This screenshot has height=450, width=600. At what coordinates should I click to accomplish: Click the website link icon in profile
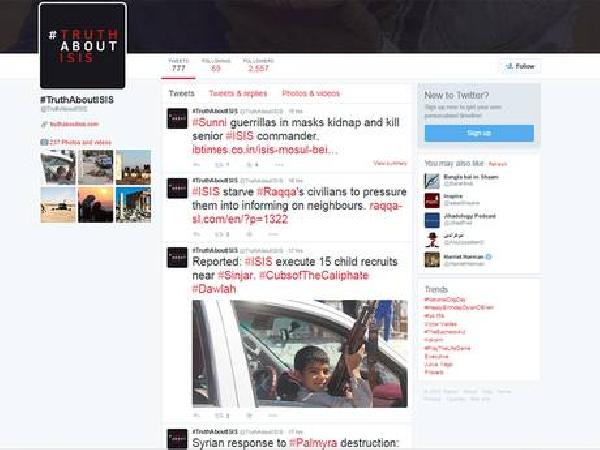(44, 124)
